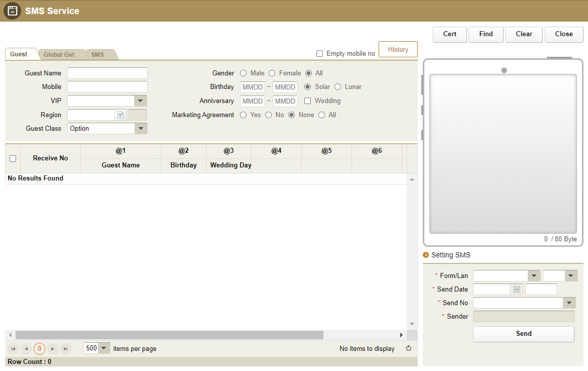Select the All gender radio button
The image size is (588, 371).
[308, 73]
